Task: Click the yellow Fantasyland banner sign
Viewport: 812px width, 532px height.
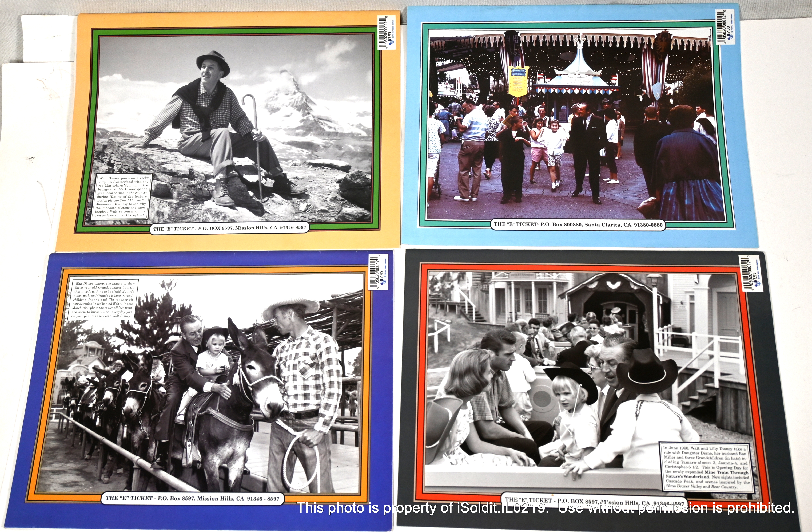Action: (x=518, y=81)
